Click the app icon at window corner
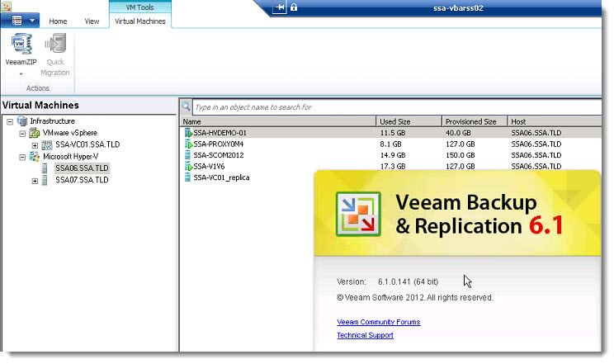Viewport: 614px width, 364px height. click(x=7, y=7)
